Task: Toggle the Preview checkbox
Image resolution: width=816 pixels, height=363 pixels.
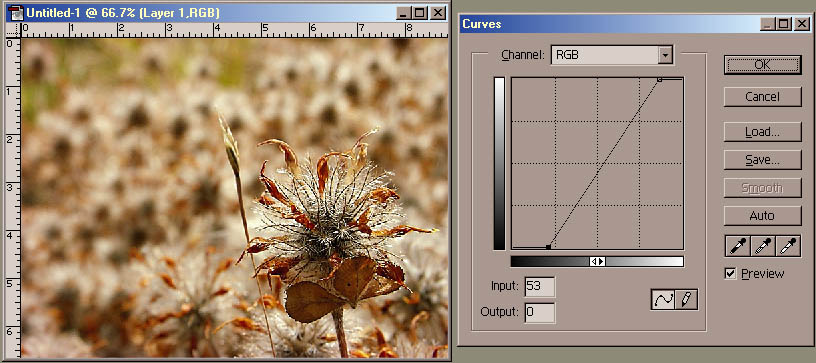Action: point(731,274)
